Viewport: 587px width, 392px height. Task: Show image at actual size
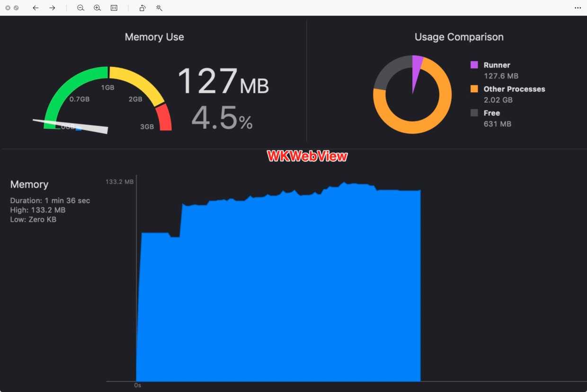[114, 8]
